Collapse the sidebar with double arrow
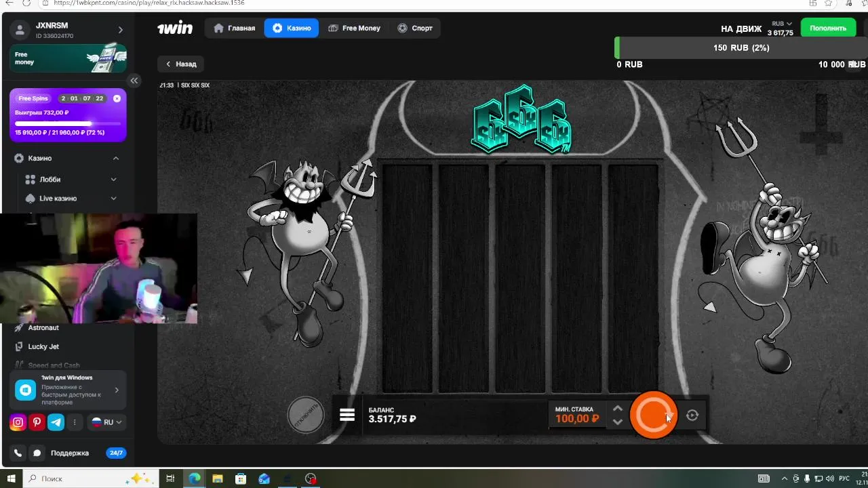Image resolution: width=868 pixels, height=488 pixels. tap(134, 81)
